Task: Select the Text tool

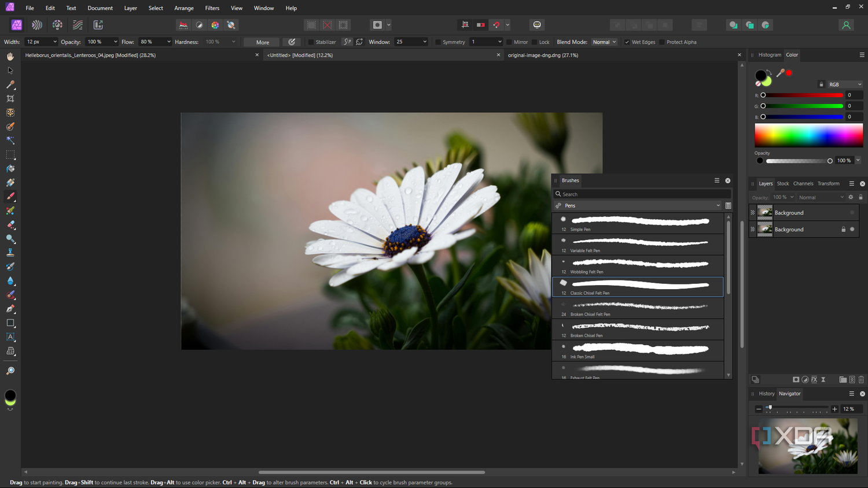Action: pyautogui.click(x=10, y=337)
